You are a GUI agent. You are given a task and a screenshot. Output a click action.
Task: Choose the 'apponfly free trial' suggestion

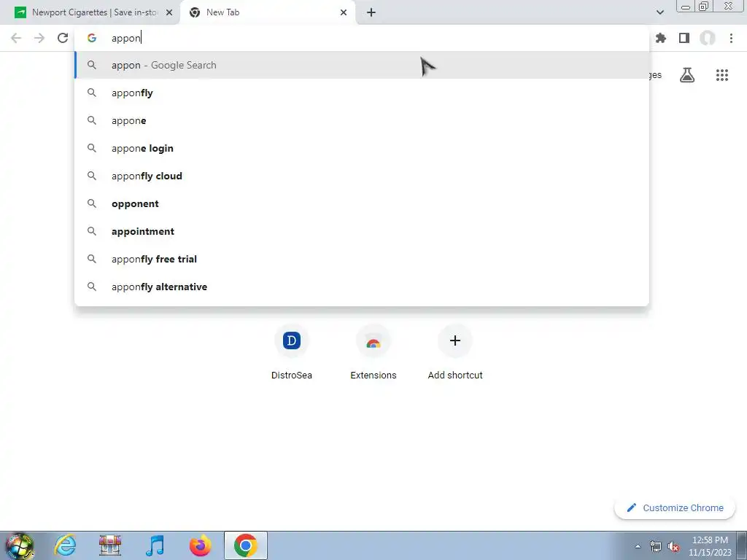[362, 259]
